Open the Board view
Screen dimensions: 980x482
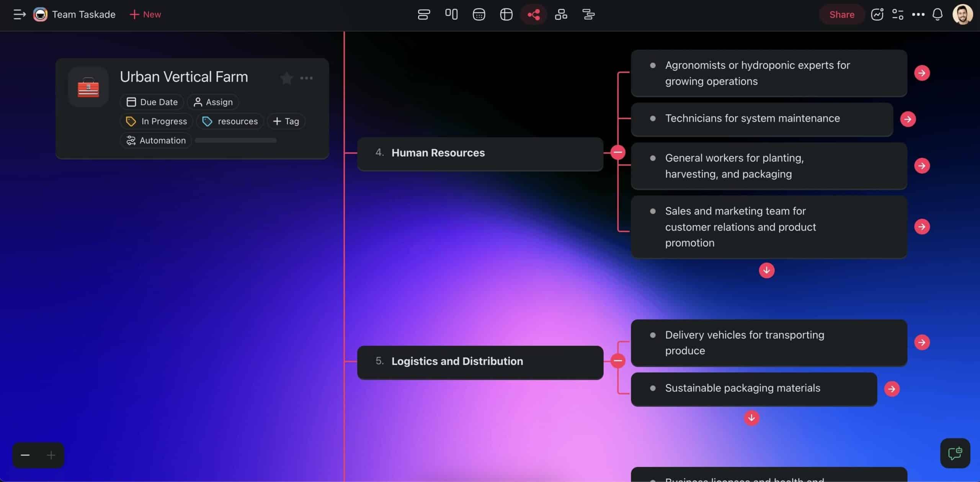pos(451,15)
